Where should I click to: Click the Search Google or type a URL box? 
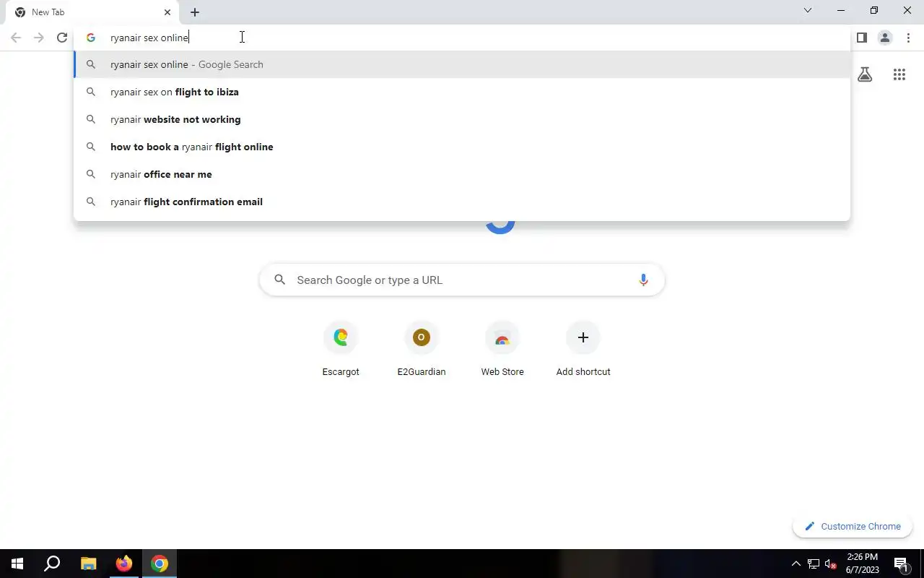[x=462, y=280]
